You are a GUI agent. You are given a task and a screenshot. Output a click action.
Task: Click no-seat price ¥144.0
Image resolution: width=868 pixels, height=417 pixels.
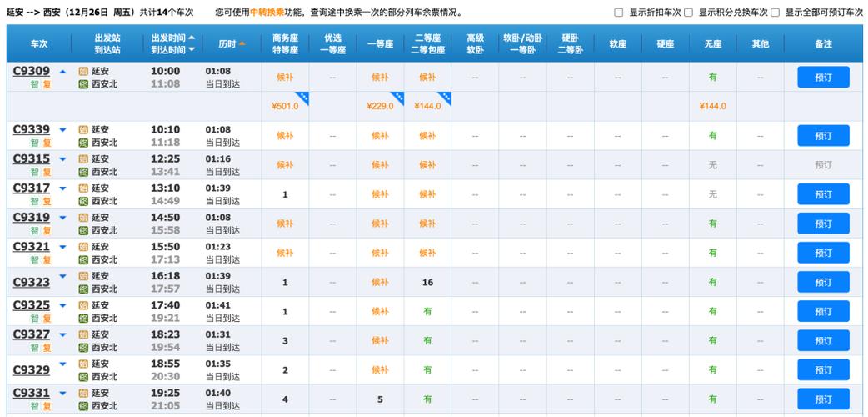pyautogui.click(x=712, y=106)
